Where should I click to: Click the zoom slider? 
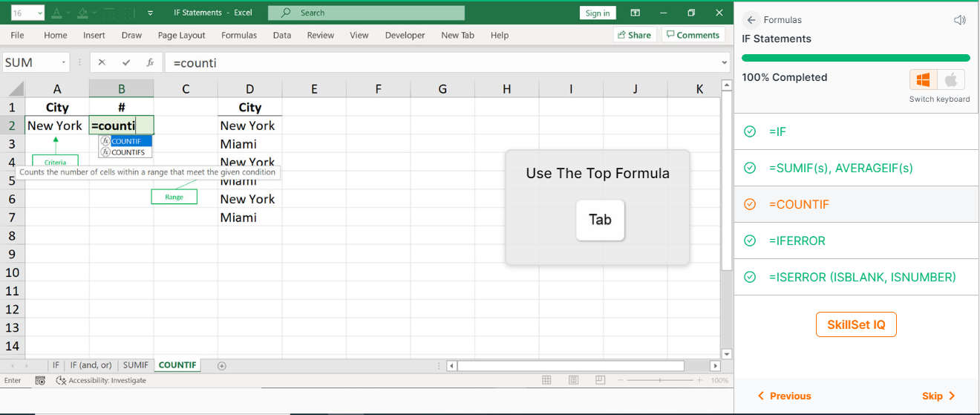pos(660,380)
